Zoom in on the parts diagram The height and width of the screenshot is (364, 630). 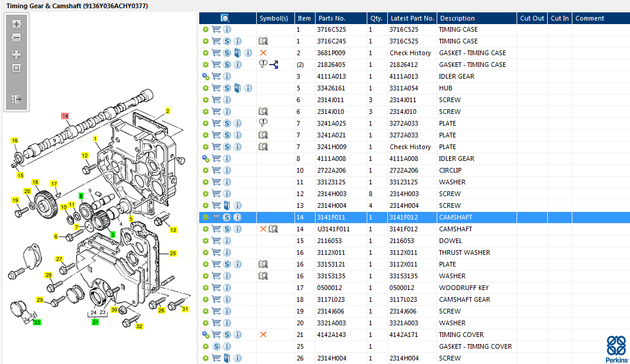[x=16, y=25]
